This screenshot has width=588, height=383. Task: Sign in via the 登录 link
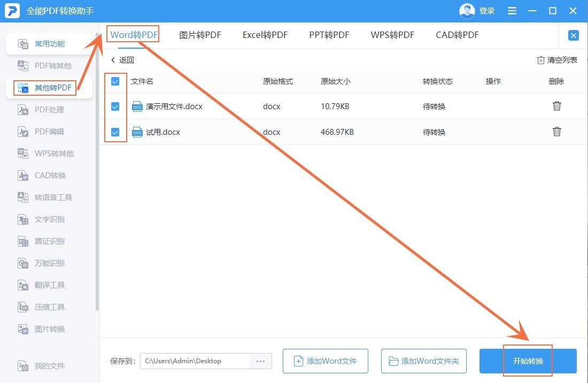pyautogui.click(x=488, y=10)
